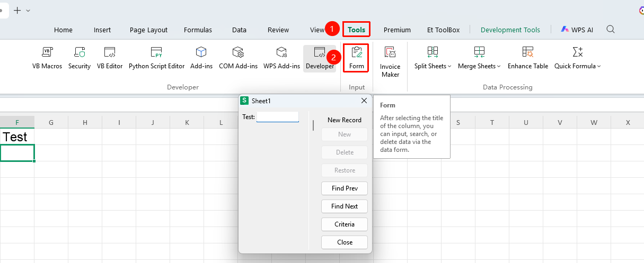
Task: Open Enhance Table tool
Action: [528, 58]
